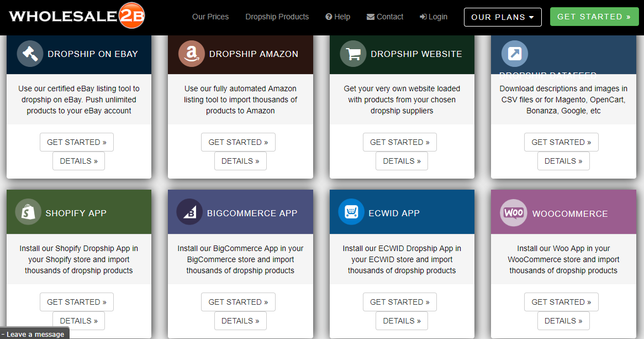View Details for Dropship Amazon
The width and height of the screenshot is (644, 339).
[240, 161]
